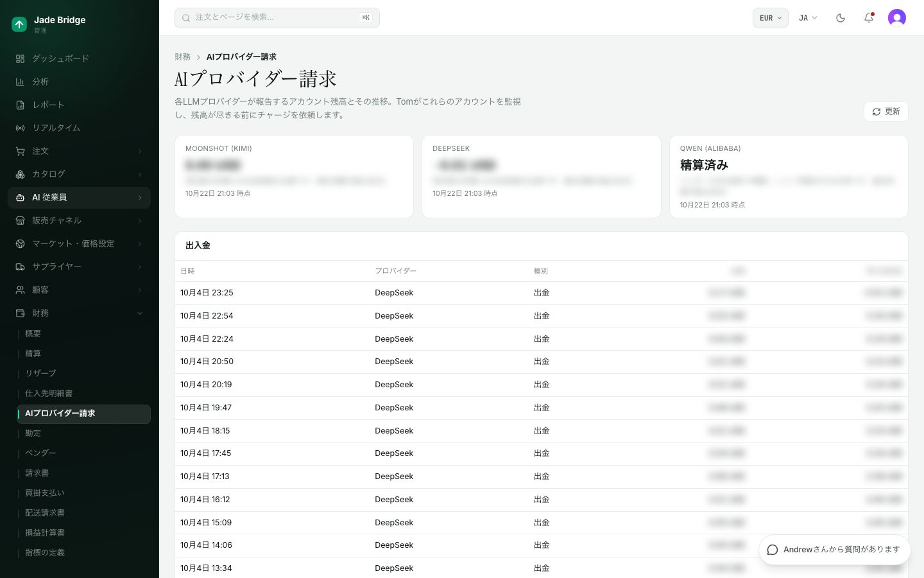
Task: Collapse the 財務 section chevron
Action: click(140, 313)
